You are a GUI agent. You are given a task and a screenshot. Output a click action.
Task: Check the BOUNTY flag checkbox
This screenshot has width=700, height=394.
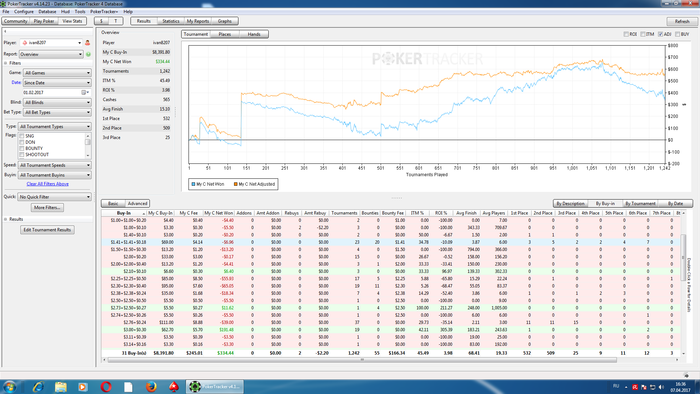(21, 149)
